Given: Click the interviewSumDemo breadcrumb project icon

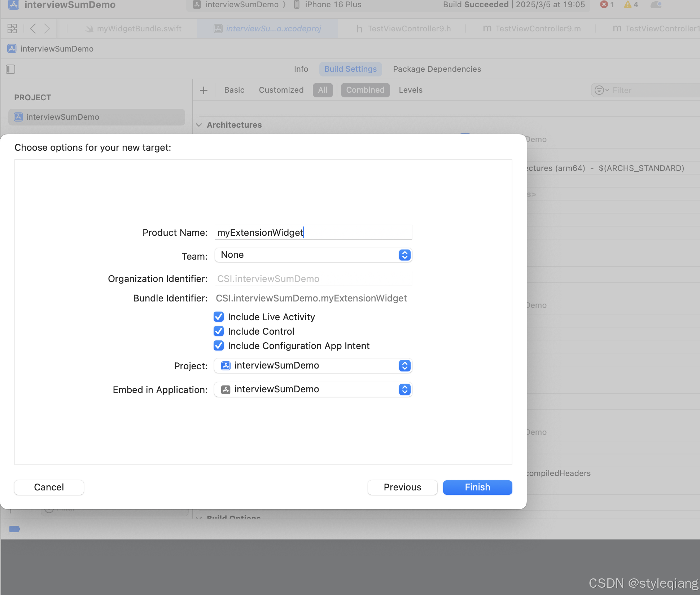Looking at the screenshot, I should pos(12,49).
